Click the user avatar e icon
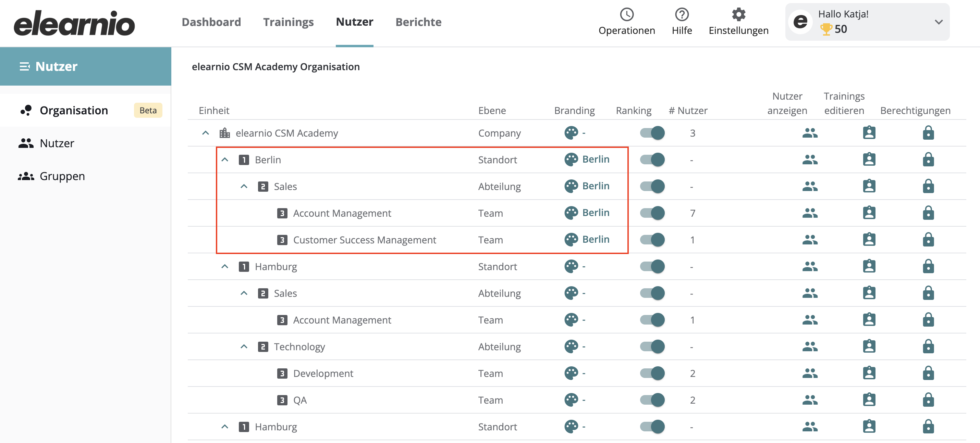This screenshot has height=443, width=980. [x=800, y=22]
